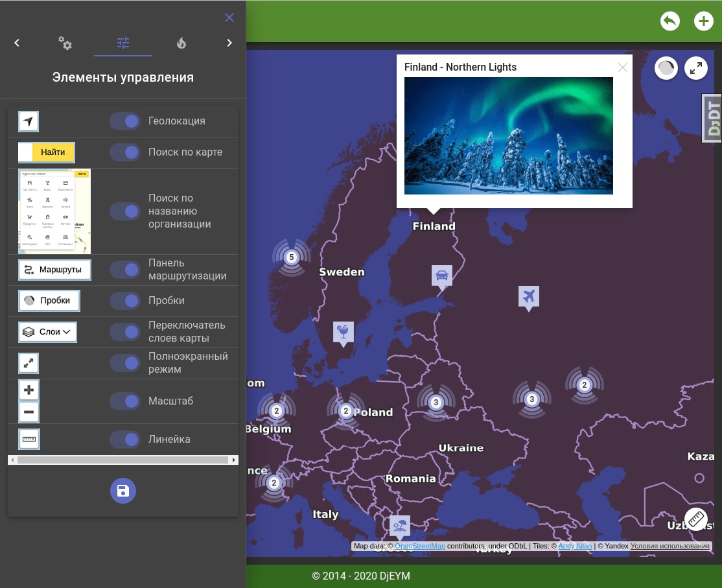Viewport: 722px width, 588px height.
Task: Close the settings side panel
Action: click(x=229, y=18)
